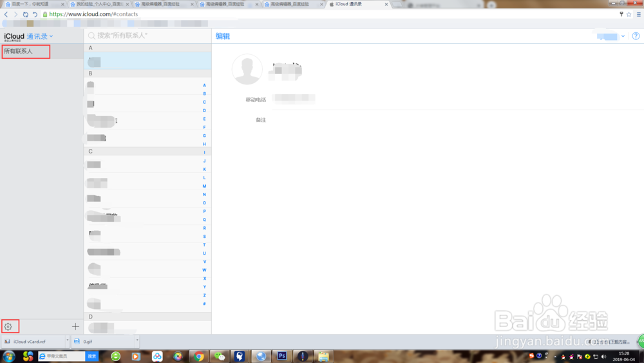Jump to letter A in index

click(x=204, y=85)
